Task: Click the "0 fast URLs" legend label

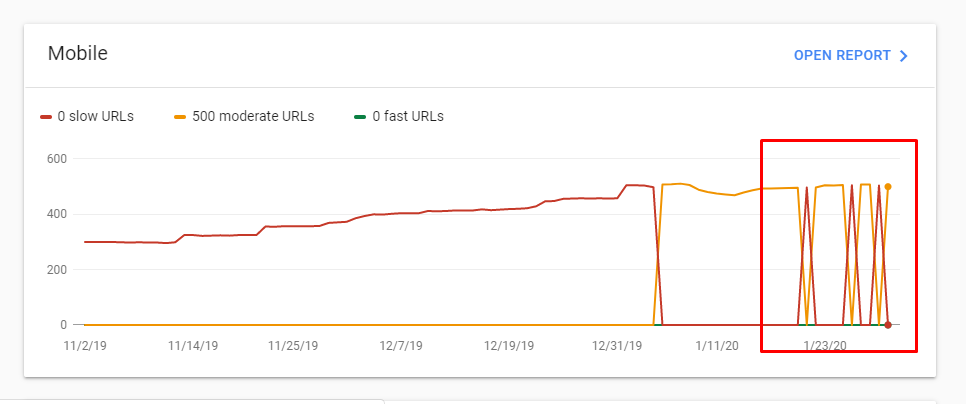Action: (408, 116)
